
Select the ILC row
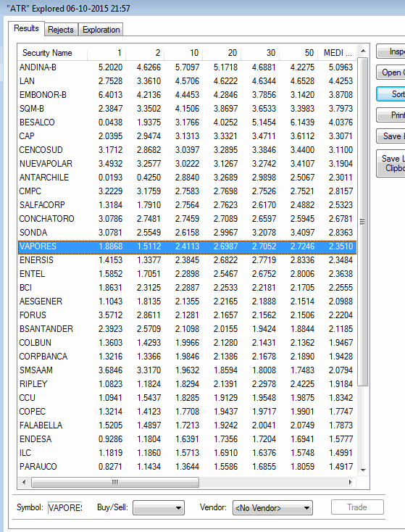187,453
